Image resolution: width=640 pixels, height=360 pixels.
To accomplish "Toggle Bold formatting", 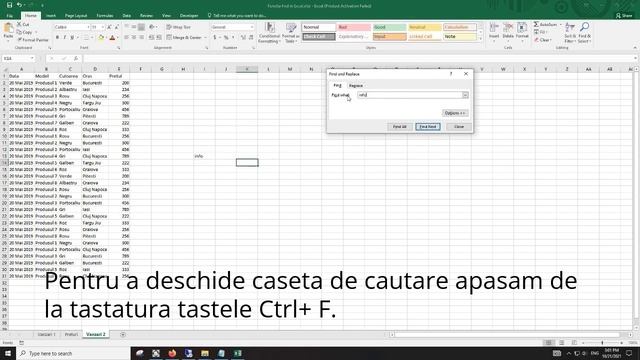I will [57, 38].
